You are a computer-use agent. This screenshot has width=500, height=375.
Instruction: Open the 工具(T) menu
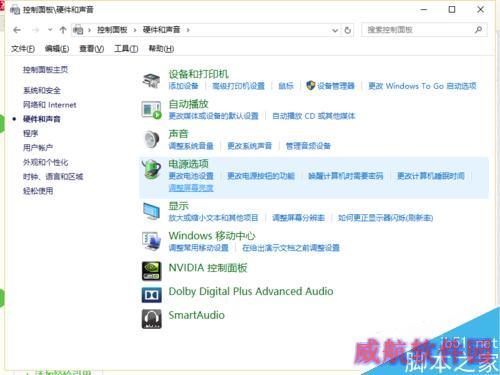point(126,49)
